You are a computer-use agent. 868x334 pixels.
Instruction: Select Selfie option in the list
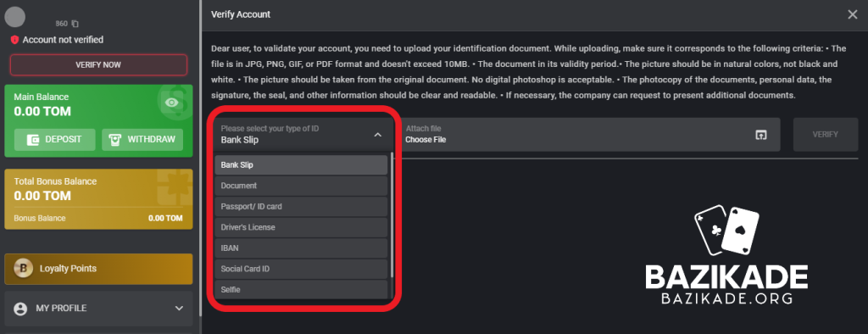pyautogui.click(x=301, y=290)
